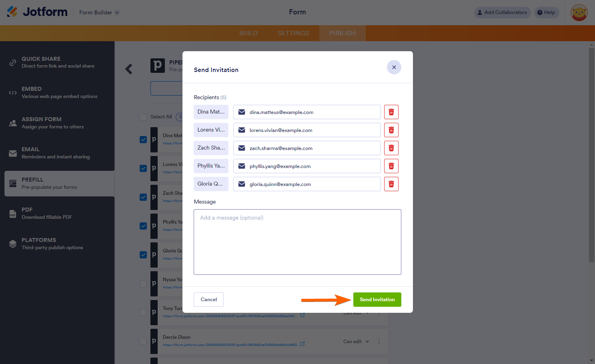The image size is (595, 364).
Task: Open Darcie Dixon prefill link external icon
Action: (x=303, y=344)
